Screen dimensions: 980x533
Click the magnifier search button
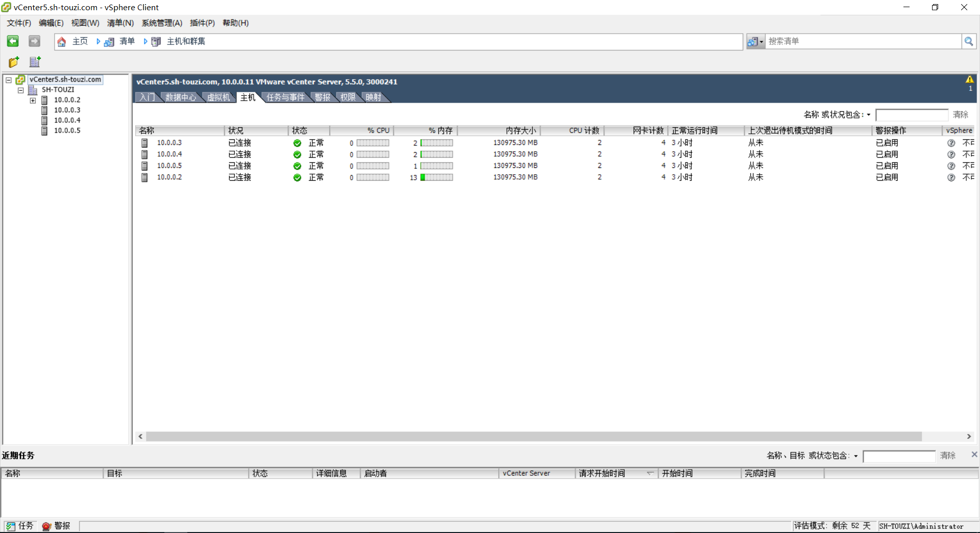click(x=968, y=41)
